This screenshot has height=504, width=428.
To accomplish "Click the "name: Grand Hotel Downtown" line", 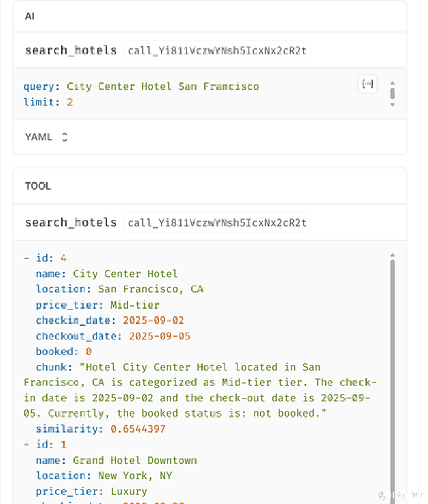I will point(117,460).
